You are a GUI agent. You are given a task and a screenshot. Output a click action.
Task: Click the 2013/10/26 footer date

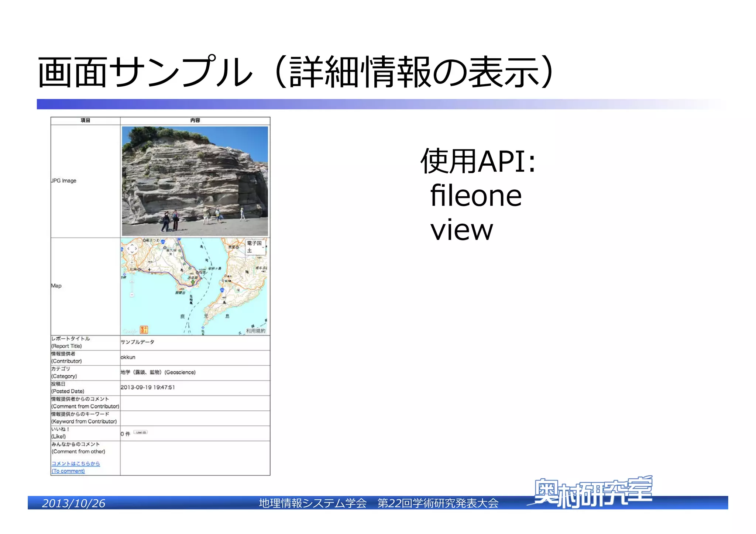[x=73, y=503]
